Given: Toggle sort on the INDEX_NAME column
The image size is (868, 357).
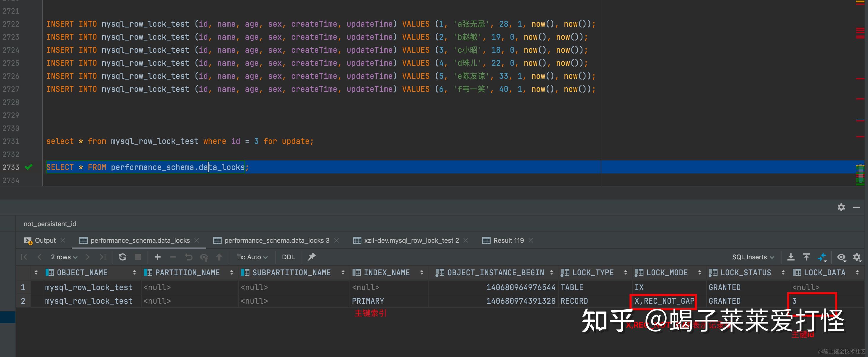Looking at the screenshot, I should click(422, 272).
